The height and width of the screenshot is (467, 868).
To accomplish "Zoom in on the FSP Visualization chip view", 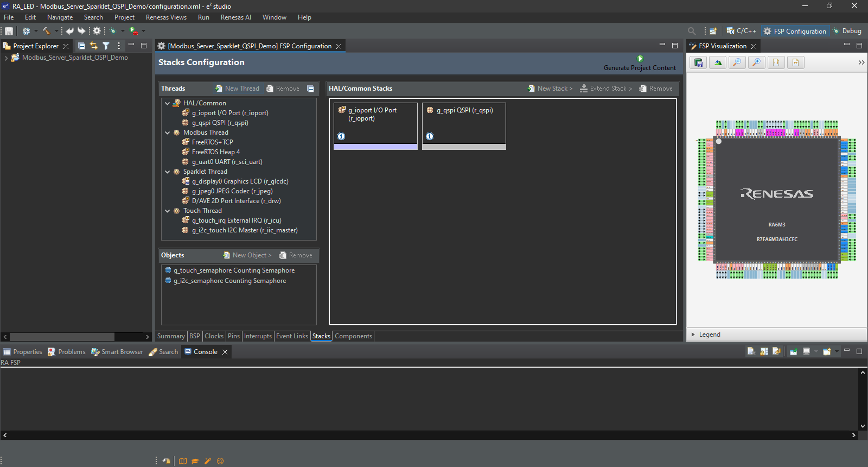I will (x=756, y=62).
